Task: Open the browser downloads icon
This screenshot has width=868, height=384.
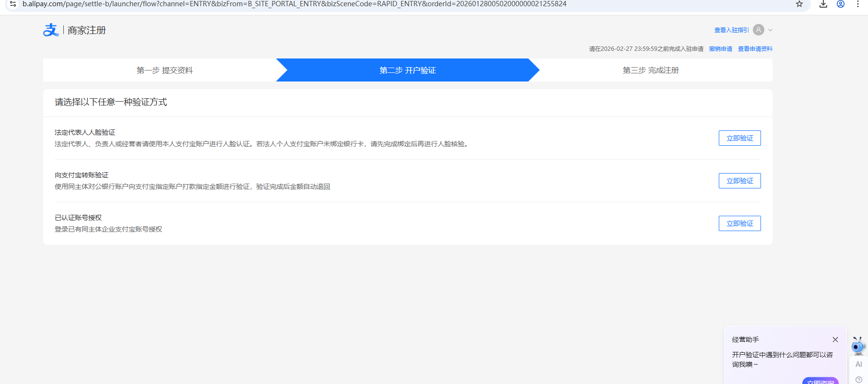Action: [x=823, y=4]
